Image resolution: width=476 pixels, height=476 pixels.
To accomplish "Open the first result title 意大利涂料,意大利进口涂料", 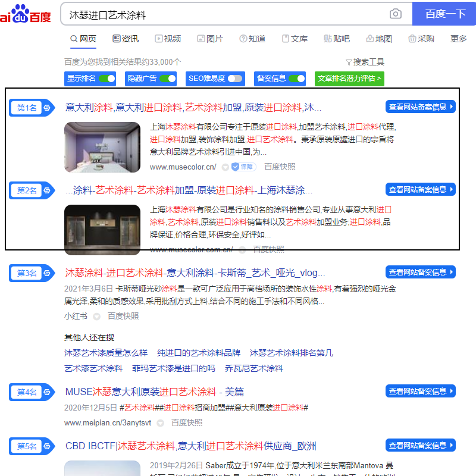I will 193,108.
